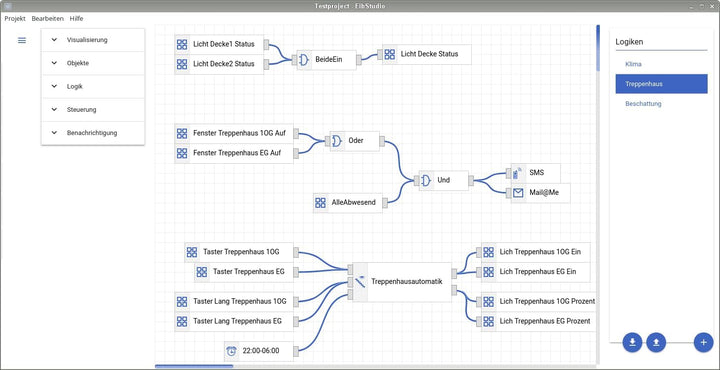
Task: Click the Treppenhausautomatik label
Action: (x=406, y=281)
